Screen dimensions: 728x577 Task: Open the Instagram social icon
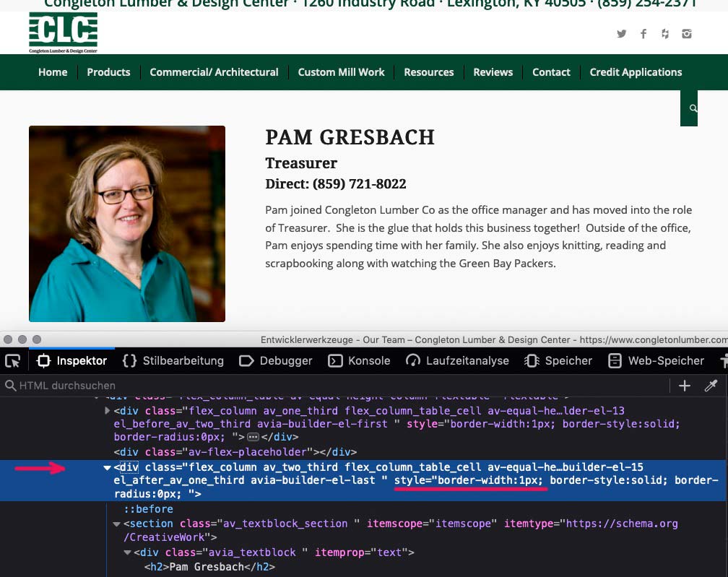coord(687,34)
